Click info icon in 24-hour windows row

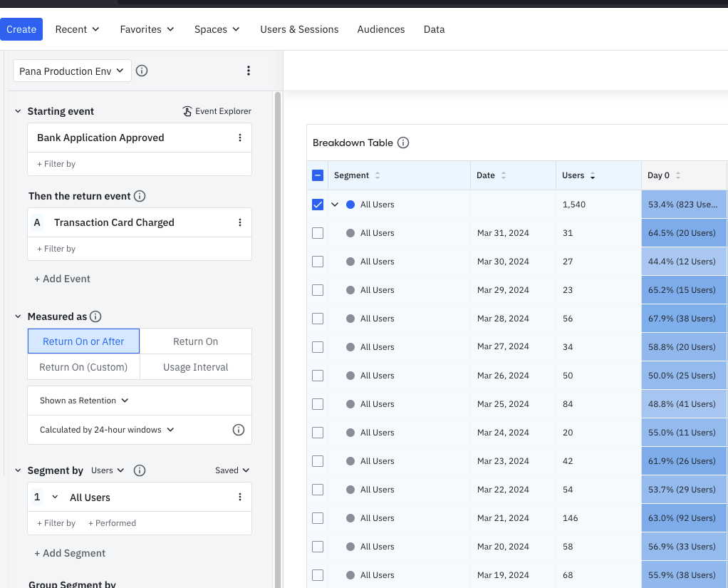coord(239,430)
